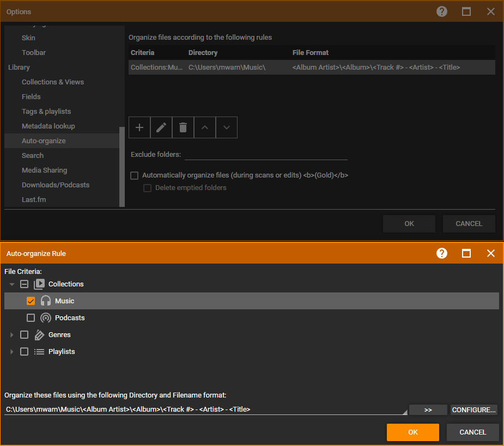Open Skin settings in Options sidebar
This screenshot has width=504, height=446.
(x=29, y=38)
